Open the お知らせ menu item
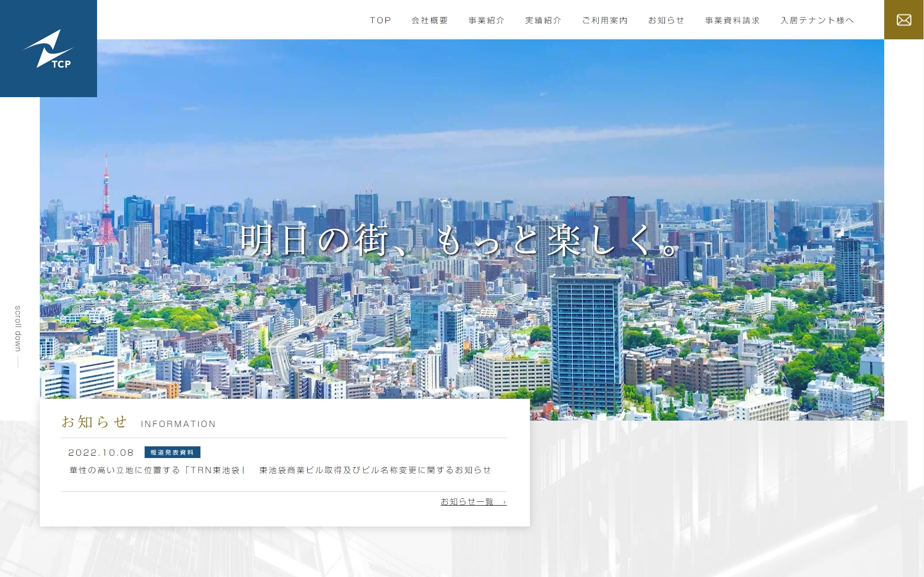The width and height of the screenshot is (924, 577). 667,20
